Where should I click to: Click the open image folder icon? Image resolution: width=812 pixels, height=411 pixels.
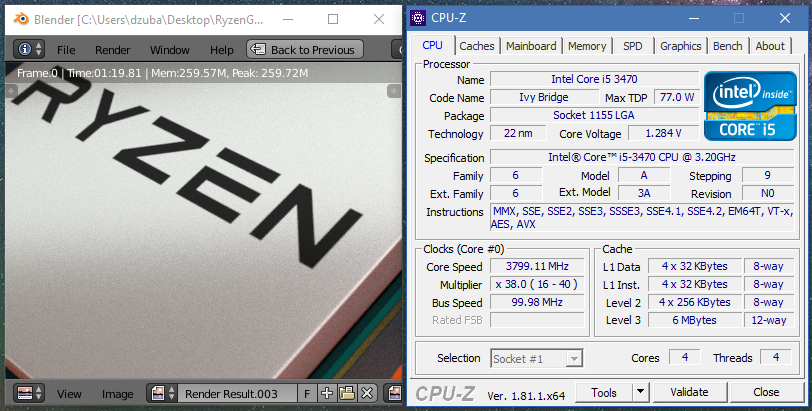pyautogui.click(x=347, y=393)
